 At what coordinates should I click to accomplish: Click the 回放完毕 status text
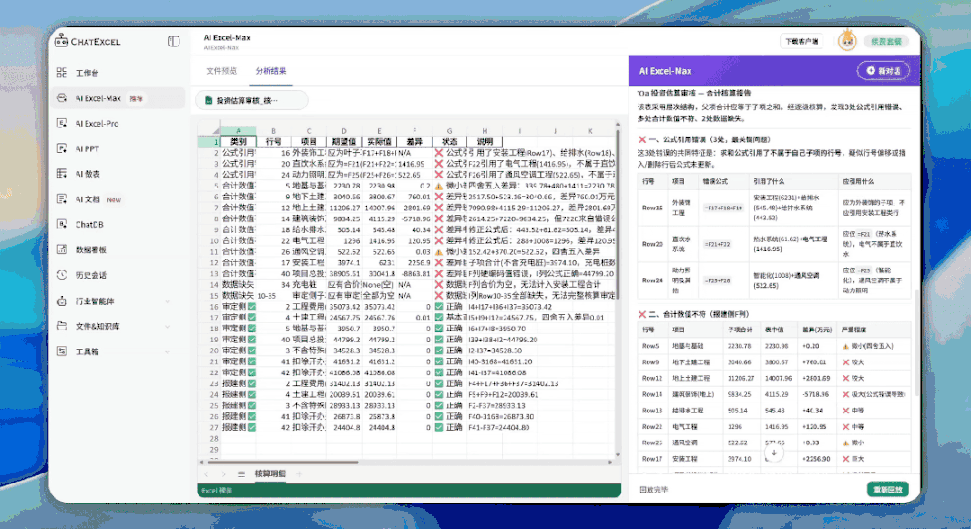click(653, 489)
